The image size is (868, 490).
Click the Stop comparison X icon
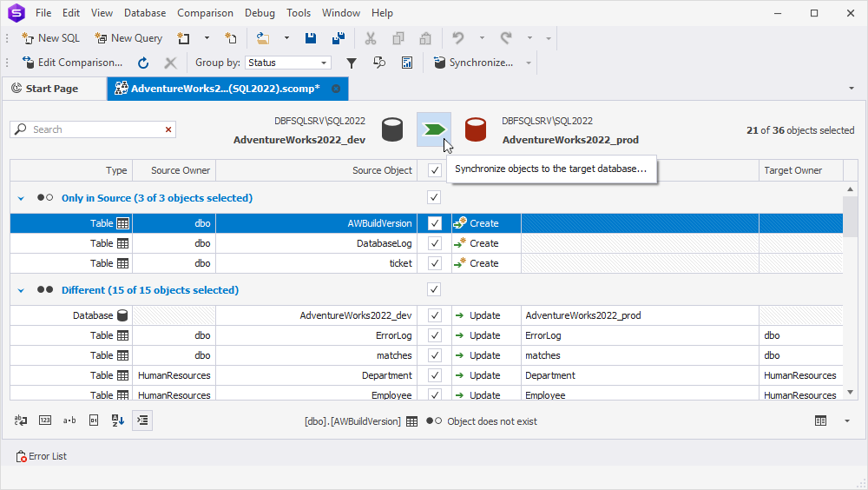tap(170, 63)
